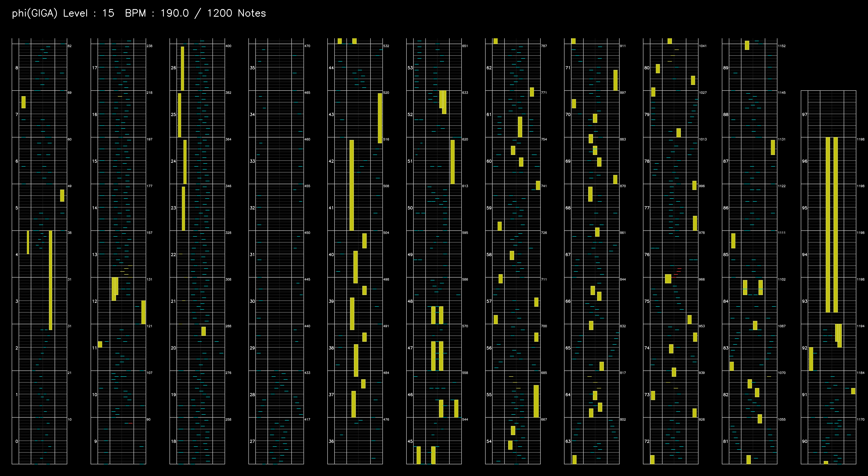
Task: Select the hold note in measure 91
Action: click(853, 391)
